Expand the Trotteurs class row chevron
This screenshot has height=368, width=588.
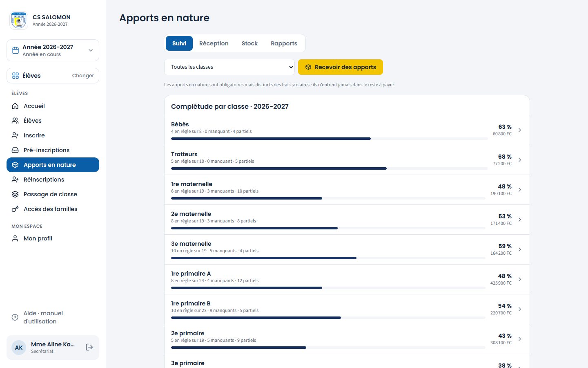520,160
